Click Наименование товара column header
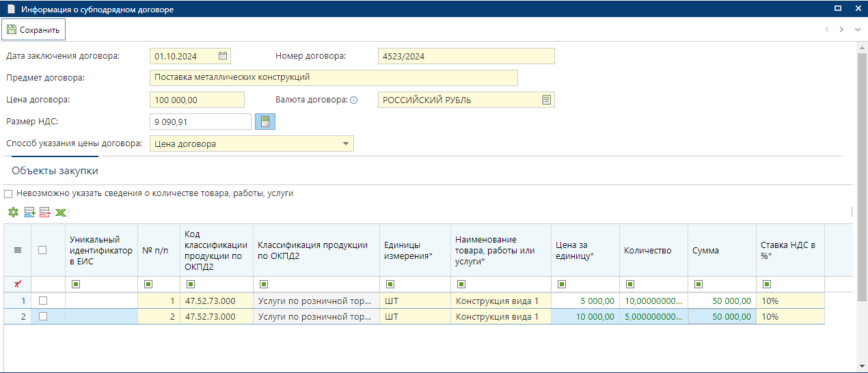Viewport: 868px width, 373px height. click(x=501, y=250)
